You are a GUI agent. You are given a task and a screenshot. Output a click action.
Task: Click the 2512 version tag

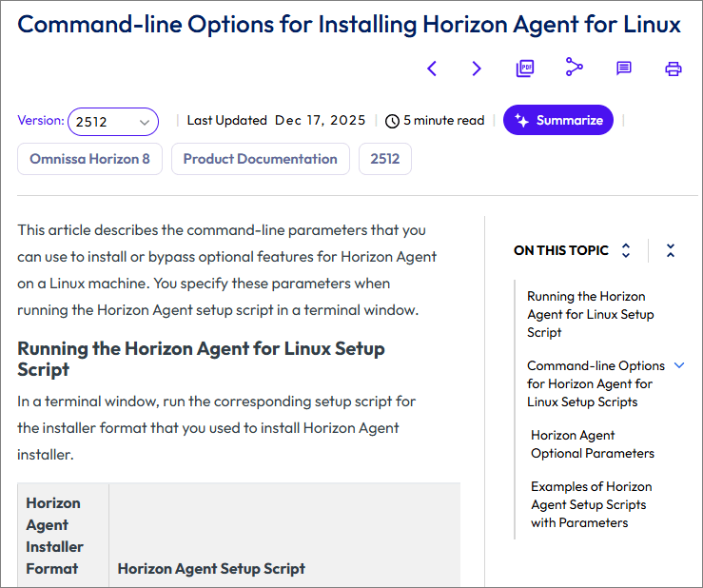pyautogui.click(x=384, y=159)
